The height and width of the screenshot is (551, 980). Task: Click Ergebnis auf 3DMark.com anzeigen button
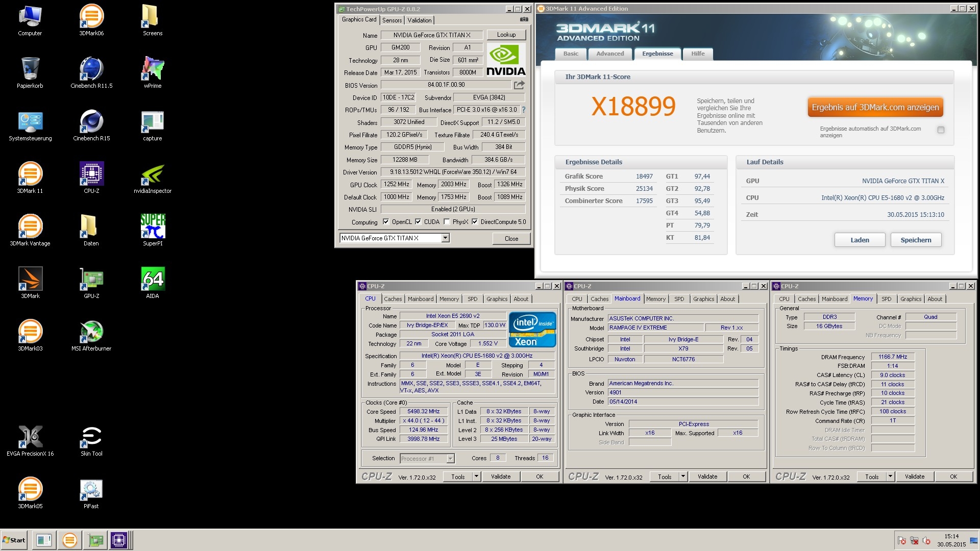point(875,107)
